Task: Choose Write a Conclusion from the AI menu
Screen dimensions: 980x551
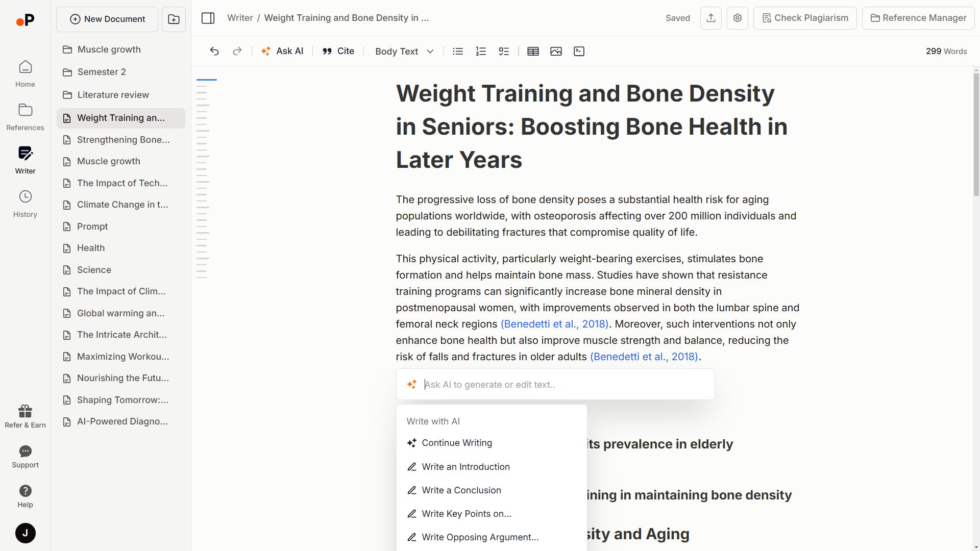Action: [x=461, y=490]
